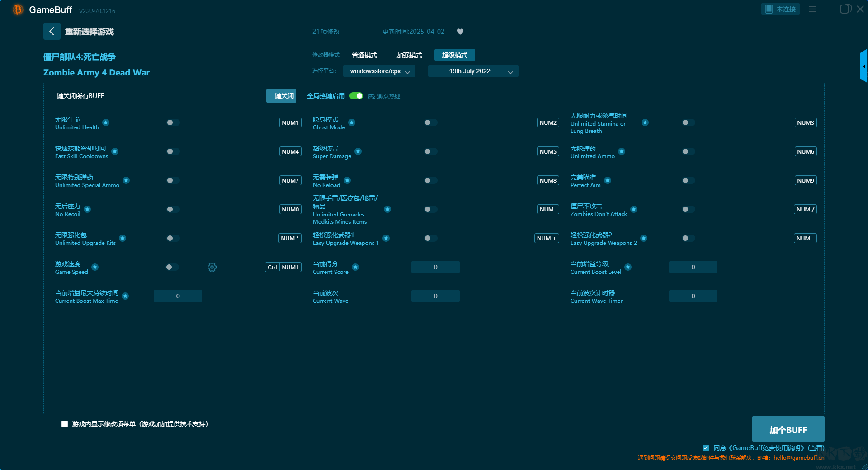Select the 加强模式 enhanced mode tab
Screen dimensions: 868x470
[x=409, y=55]
